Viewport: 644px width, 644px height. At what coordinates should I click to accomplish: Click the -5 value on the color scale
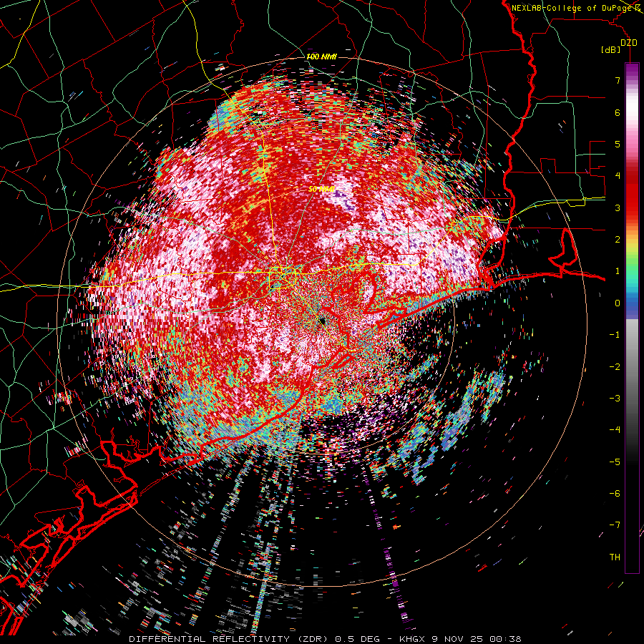[x=615, y=462]
